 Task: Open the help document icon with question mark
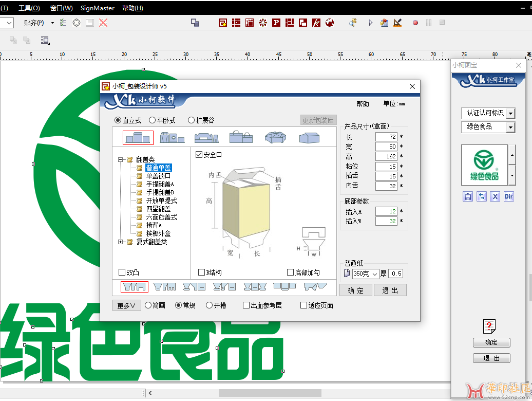coord(489,326)
